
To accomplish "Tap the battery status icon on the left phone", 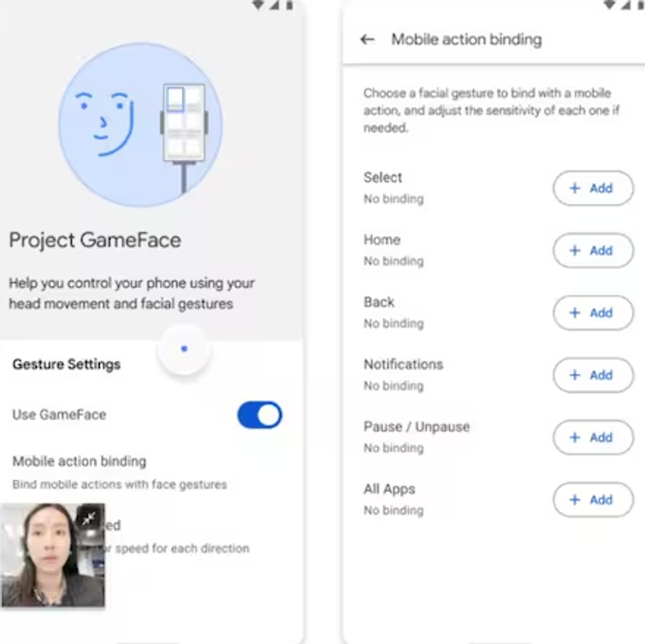I will tap(290, 5).
